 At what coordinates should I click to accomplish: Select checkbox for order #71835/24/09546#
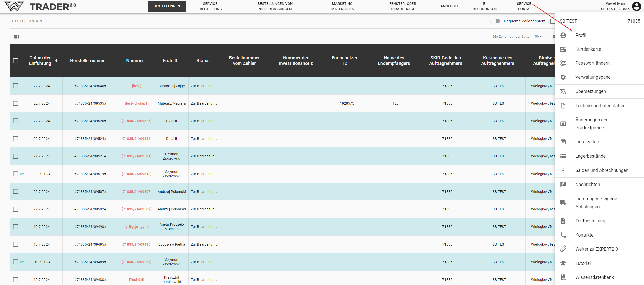coord(16,86)
